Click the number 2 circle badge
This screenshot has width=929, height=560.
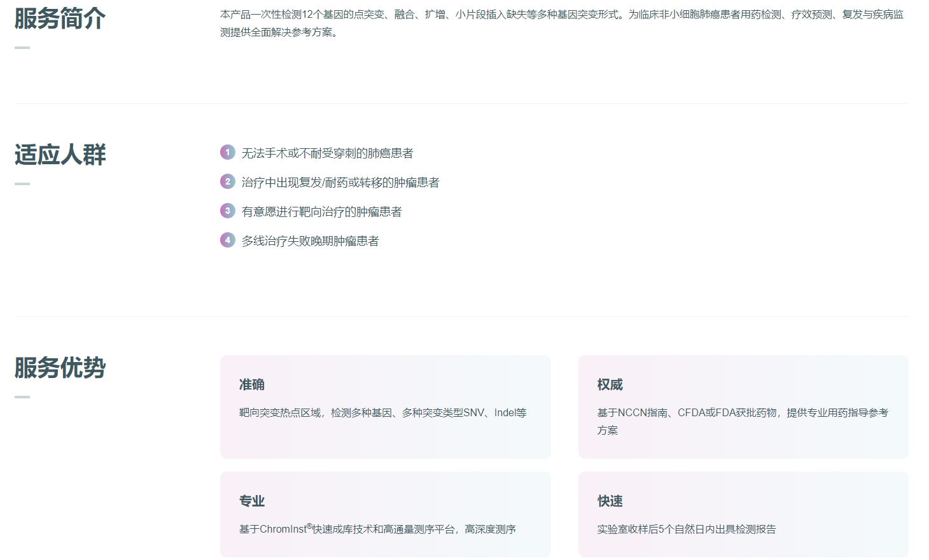pyautogui.click(x=228, y=181)
